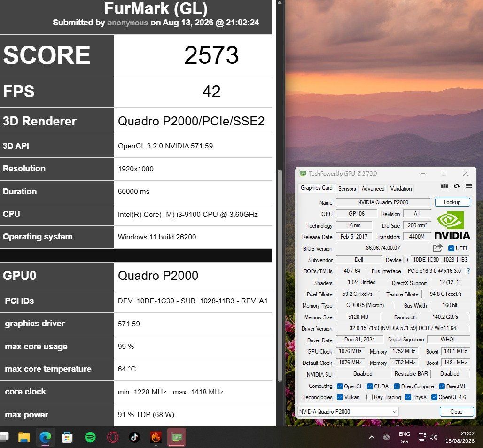Click the 1920x1080 resolution value
Viewport: 483px width, 448px height.
point(135,169)
